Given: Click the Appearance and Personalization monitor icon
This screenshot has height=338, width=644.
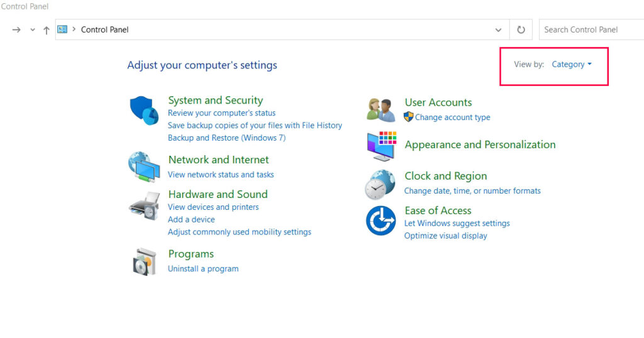Looking at the screenshot, I should click(x=381, y=146).
